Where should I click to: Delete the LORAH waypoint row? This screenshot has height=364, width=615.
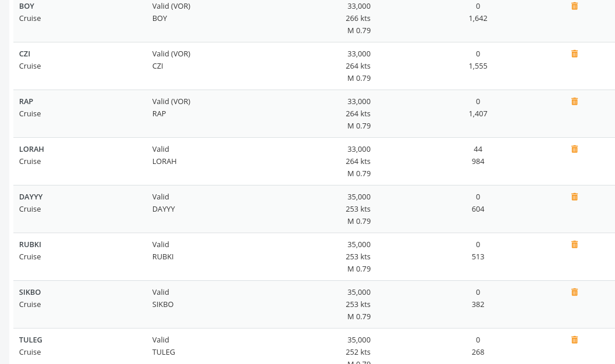[574, 149]
